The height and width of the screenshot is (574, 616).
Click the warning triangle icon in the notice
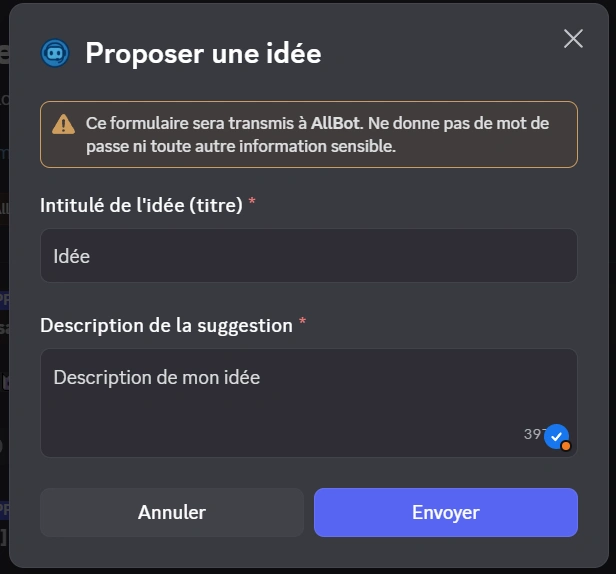pos(63,124)
